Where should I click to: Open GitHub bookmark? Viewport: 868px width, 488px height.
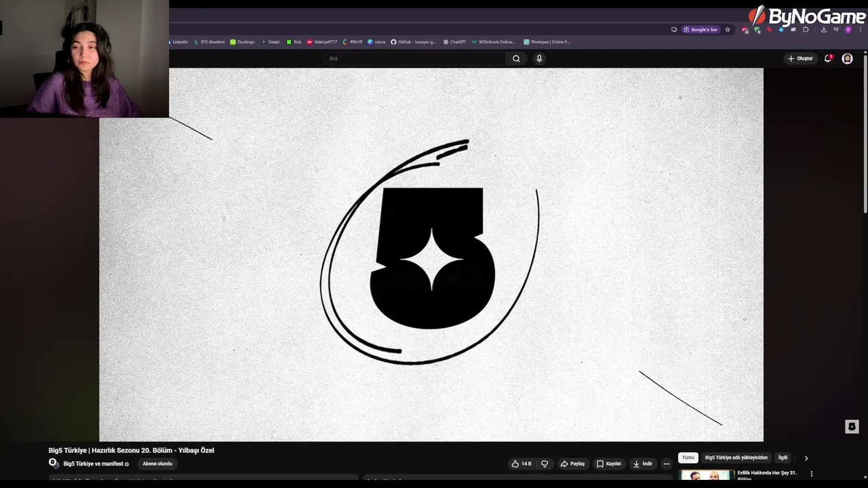coord(414,42)
